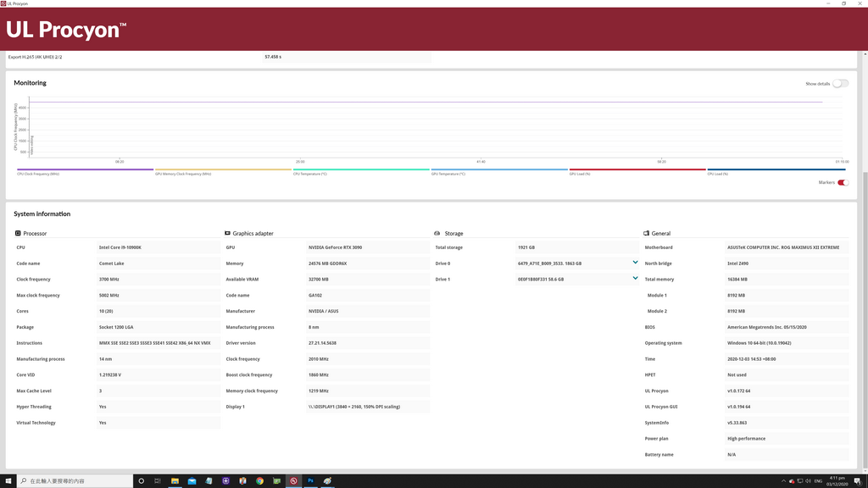Image resolution: width=868 pixels, height=488 pixels.
Task: Select the High performance power plan value
Action: [746, 439]
